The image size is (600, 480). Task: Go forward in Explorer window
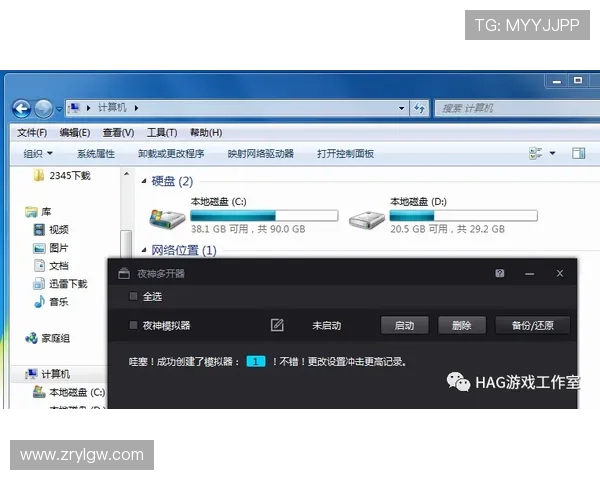coord(43,109)
